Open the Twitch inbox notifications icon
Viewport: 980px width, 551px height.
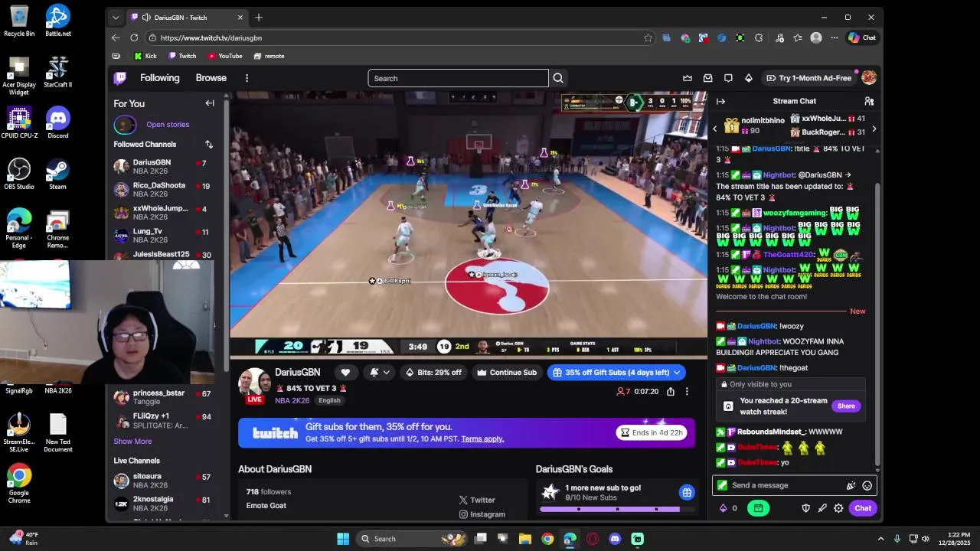tap(707, 78)
